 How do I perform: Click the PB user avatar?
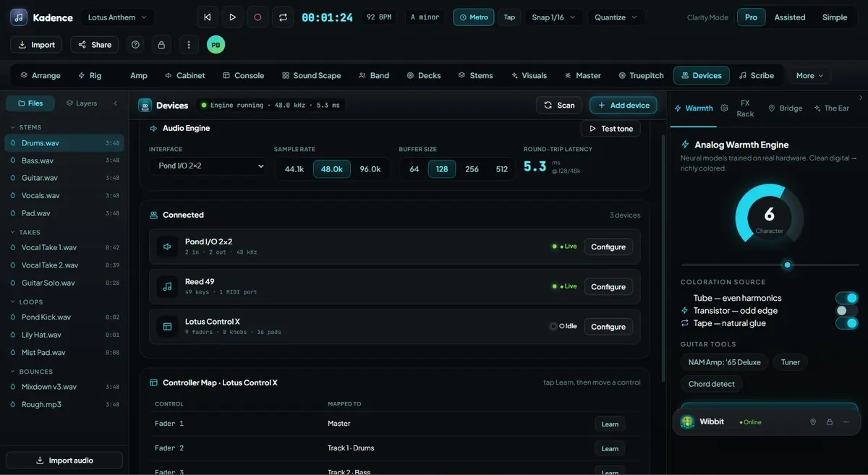pos(216,45)
